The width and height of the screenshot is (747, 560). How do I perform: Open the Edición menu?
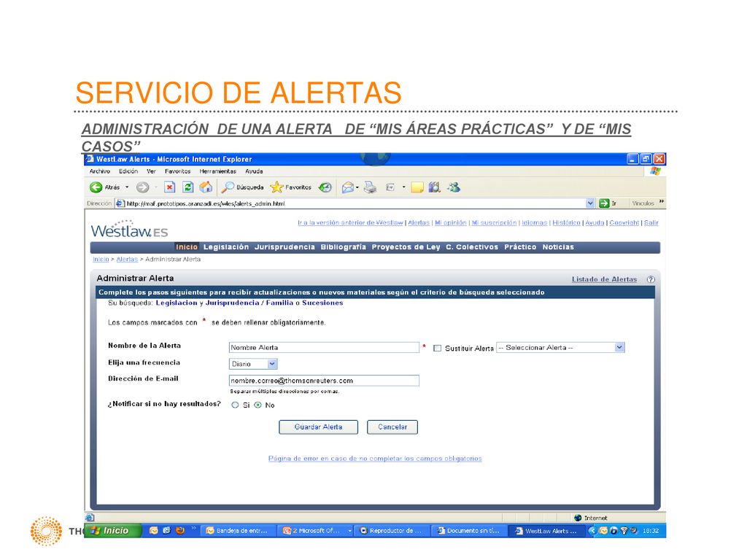128,171
